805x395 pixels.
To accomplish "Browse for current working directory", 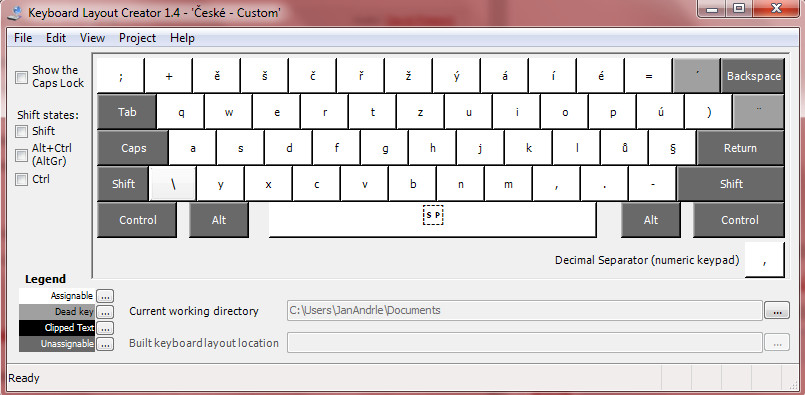I will pos(777,310).
